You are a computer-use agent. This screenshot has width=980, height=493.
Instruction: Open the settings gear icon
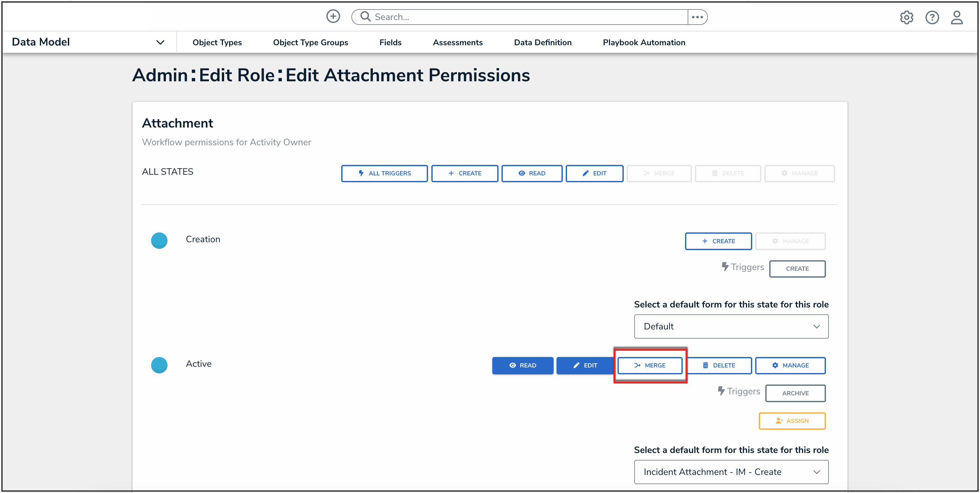[906, 17]
